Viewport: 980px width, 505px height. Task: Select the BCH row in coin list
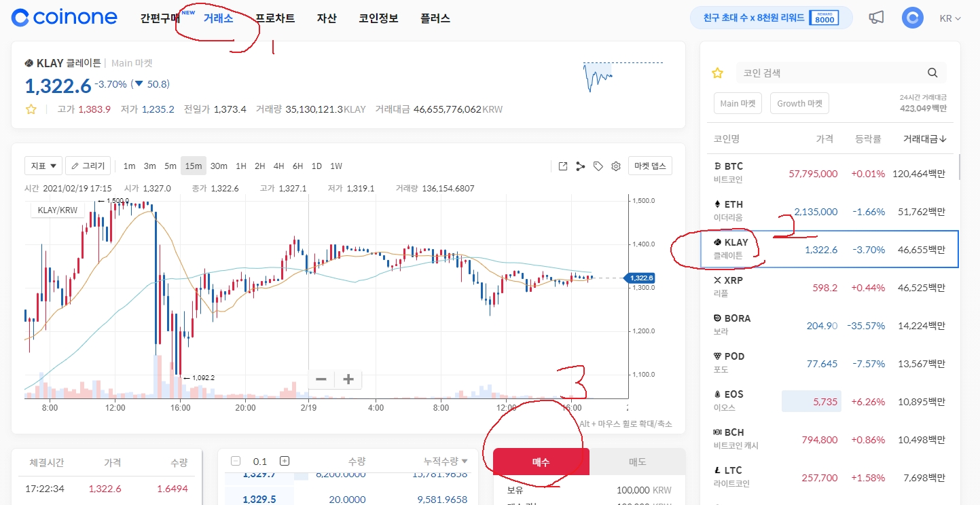(x=829, y=439)
